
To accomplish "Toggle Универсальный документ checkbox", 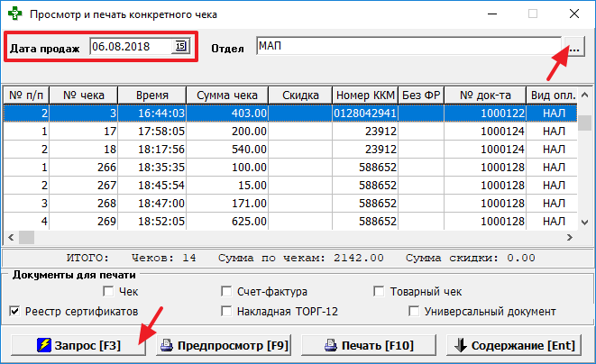I will [x=414, y=312].
